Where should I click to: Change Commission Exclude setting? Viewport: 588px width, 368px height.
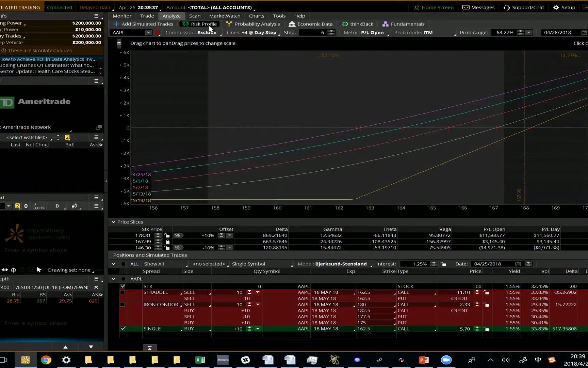tap(193, 32)
